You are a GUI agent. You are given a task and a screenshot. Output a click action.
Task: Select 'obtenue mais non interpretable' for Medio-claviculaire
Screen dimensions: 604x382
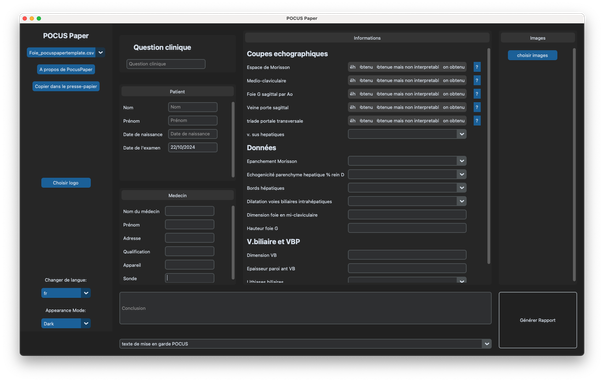click(x=408, y=81)
